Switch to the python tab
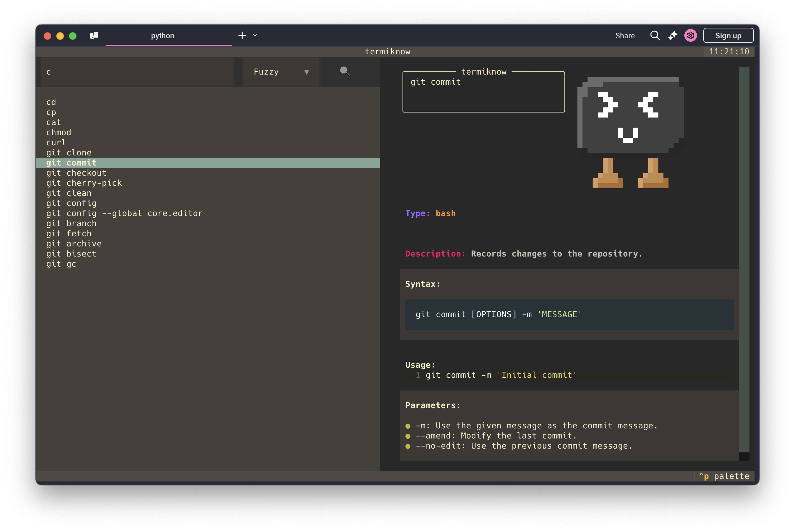The height and width of the screenshot is (532, 795). (163, 36)
